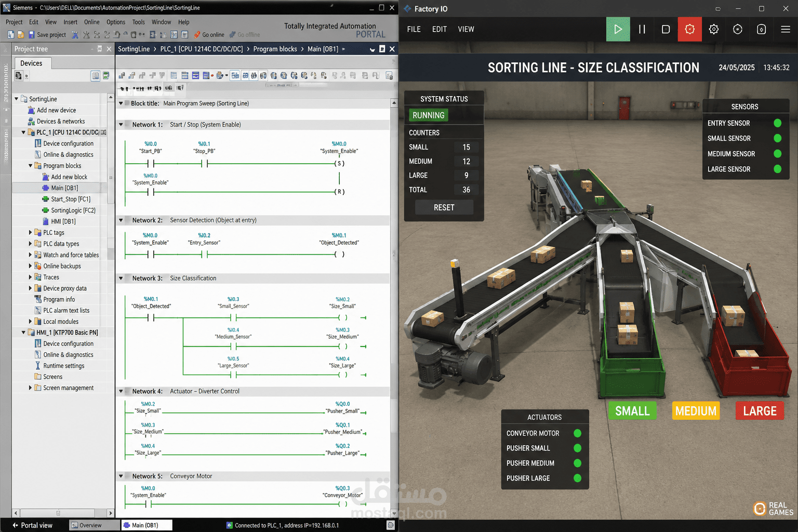The height and width of the screenshot is (532, 798).
Task: Select the Devices tab in Project tree
Action: 32,63
